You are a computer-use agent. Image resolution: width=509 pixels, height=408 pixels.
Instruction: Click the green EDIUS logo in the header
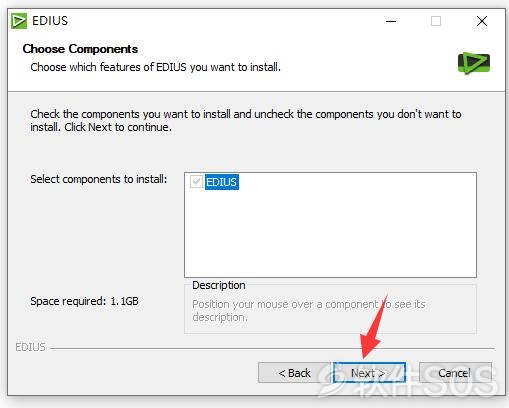[x=474, y=63]
